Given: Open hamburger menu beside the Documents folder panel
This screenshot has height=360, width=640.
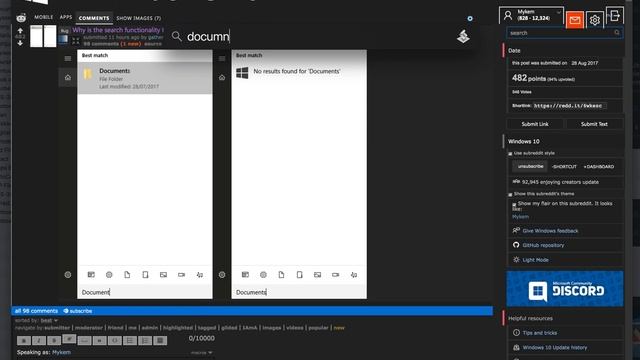Looking at the screenshot, I should [68, 58].
